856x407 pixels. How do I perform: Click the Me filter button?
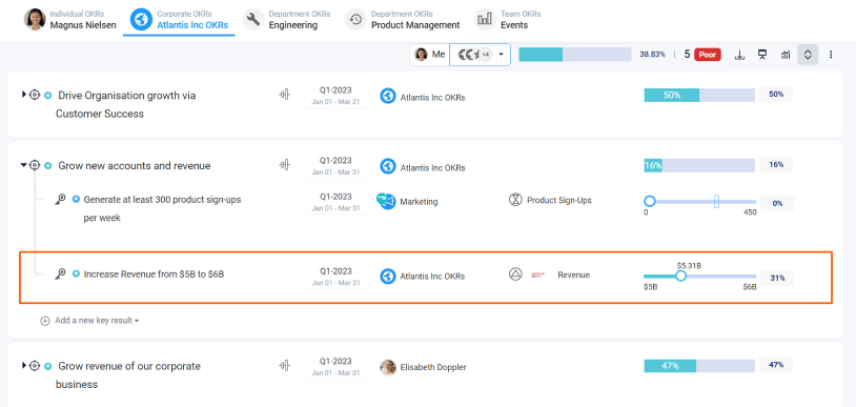point(430,55)
